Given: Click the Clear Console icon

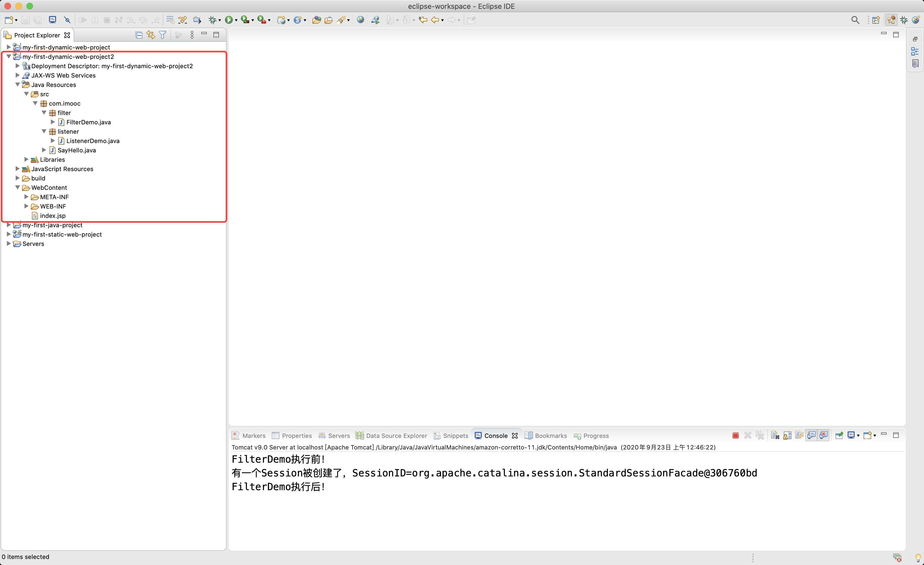Looking at the screenshot, I should [775, 435].
